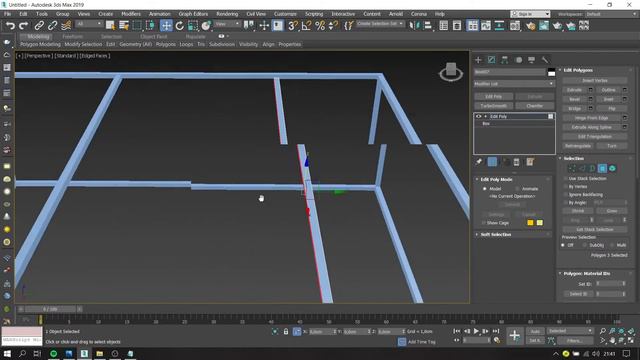This screenshot has width=640, height=360.
Task: Open the Create tab plus icon in command panel
Action: pyautogui.click(x=478, y=60)
